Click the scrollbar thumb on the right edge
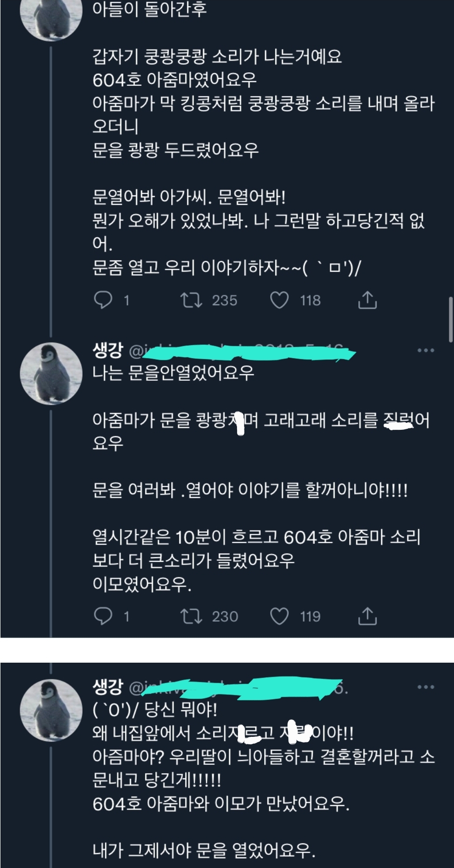Screen dimensions: 454x868 coord(450,319)
